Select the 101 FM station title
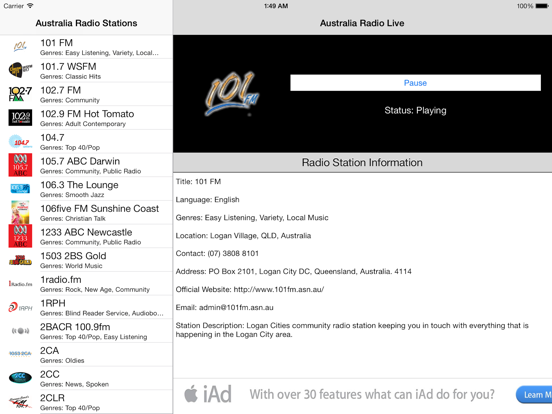Screen dimensions: 552x414 click(56, 43)
